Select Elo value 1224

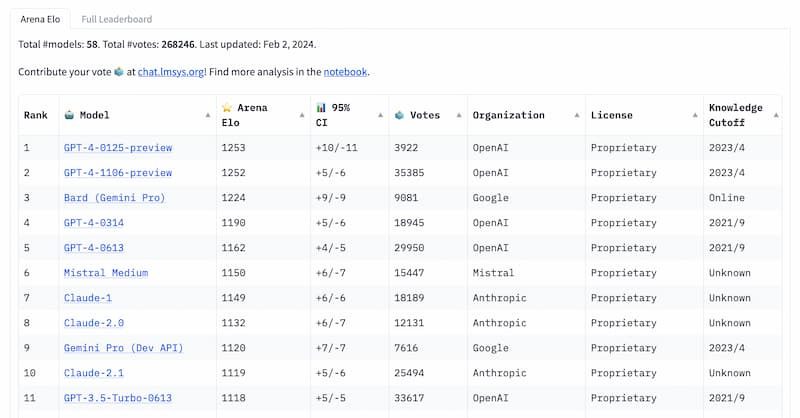coord(234,198)
